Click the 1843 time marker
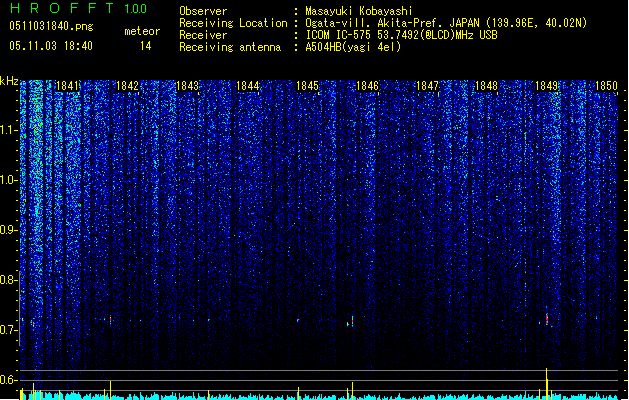This screenshot has width=629, height=400. pyautogui.click(x=187, y=86)
